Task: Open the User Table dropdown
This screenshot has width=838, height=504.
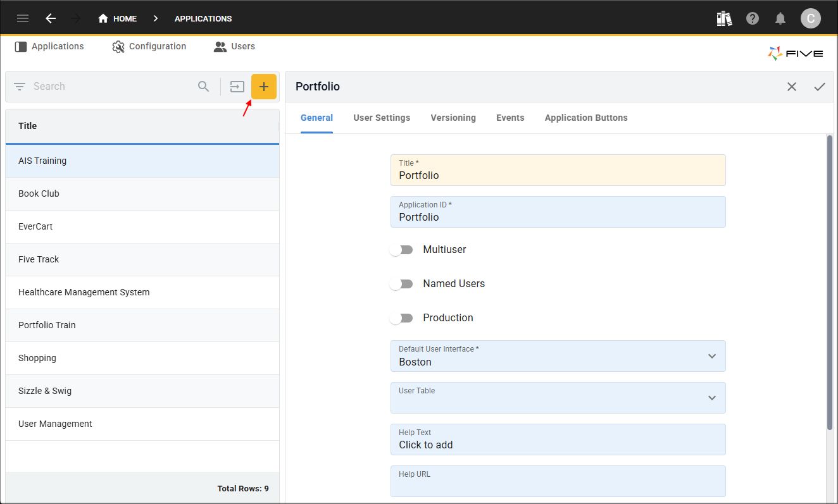Action: point(712,398)
